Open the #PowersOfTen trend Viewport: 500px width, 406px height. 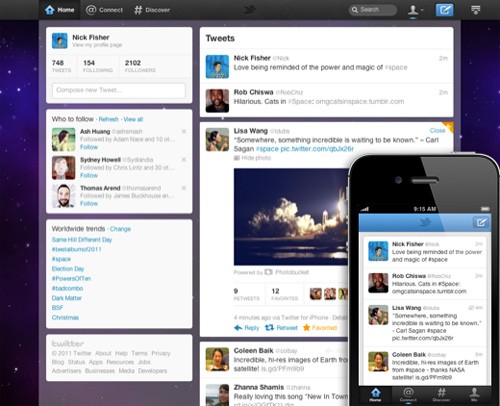click(x=71, y=278)
